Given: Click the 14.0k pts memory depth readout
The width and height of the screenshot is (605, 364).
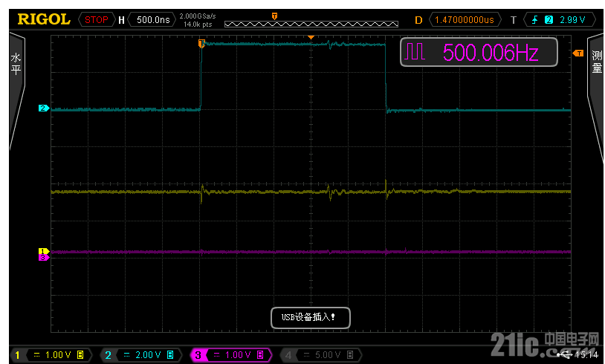Looking at the screenshot, I should point(198,25).
